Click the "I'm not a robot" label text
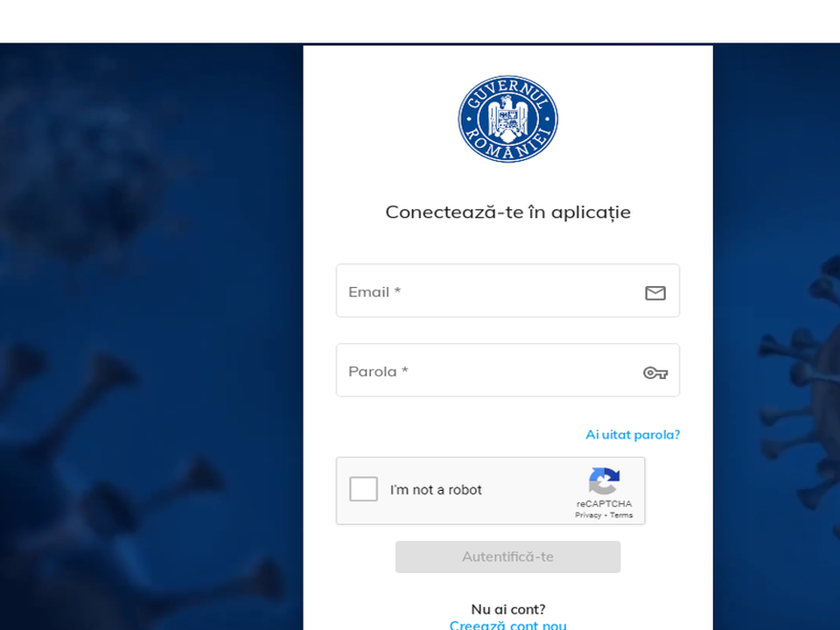The height and width of the screenshot is (630, 840). [x=436, y=490]
